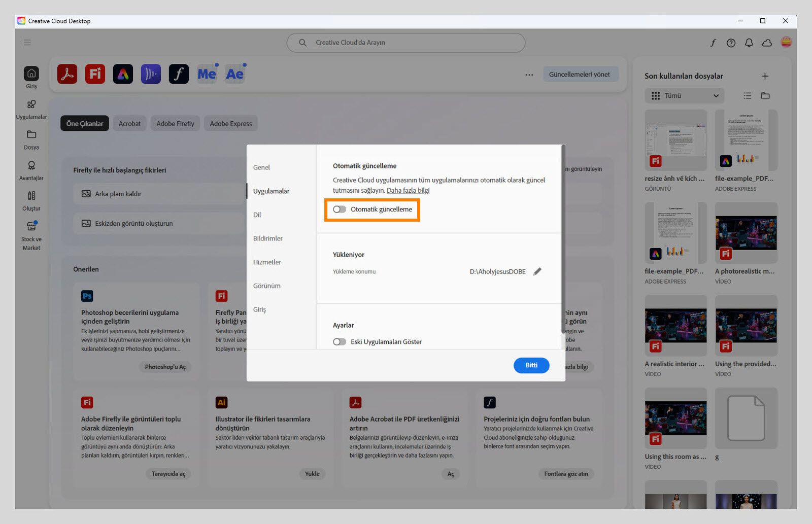Select Hizmetler settings tab
Image resolution: width=812 pixels, height=524 pixels.
[x=267, y=262]
